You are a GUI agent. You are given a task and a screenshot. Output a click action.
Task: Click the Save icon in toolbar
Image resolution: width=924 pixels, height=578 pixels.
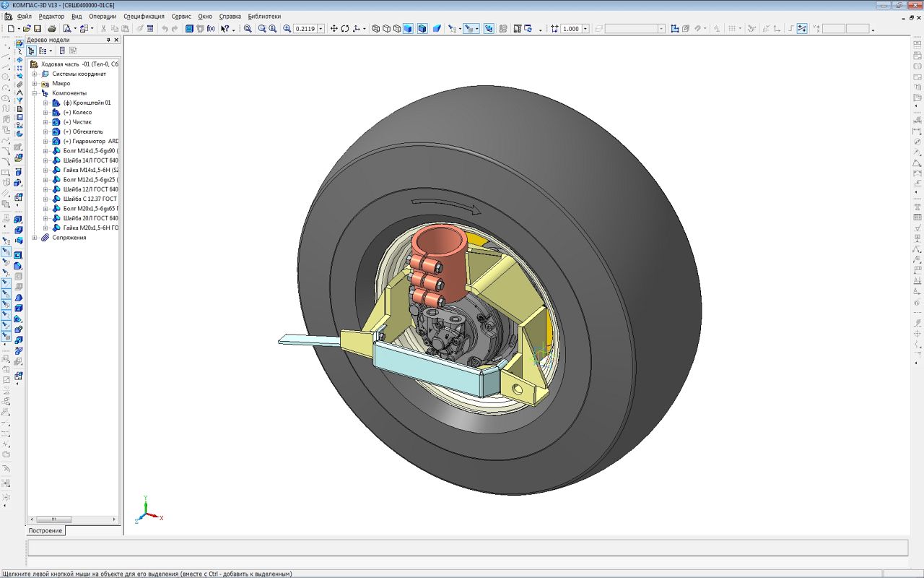click(38, 29)
